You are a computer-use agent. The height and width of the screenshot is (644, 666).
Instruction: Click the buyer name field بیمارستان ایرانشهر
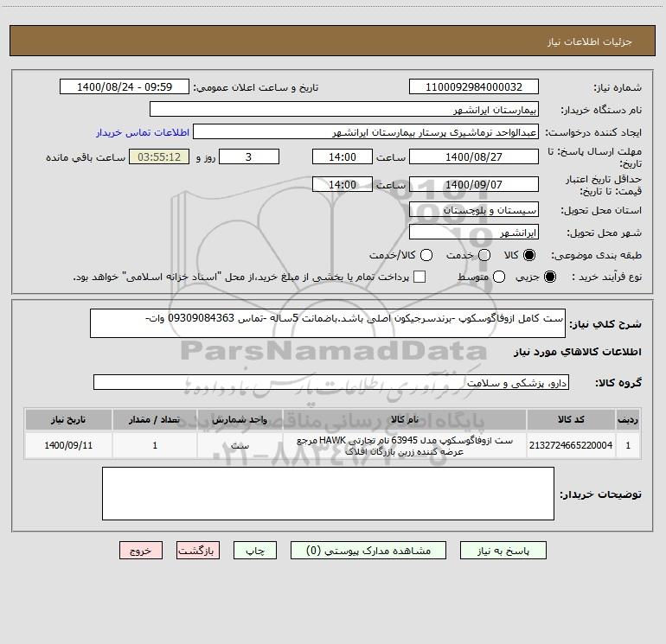click(344, 109)
